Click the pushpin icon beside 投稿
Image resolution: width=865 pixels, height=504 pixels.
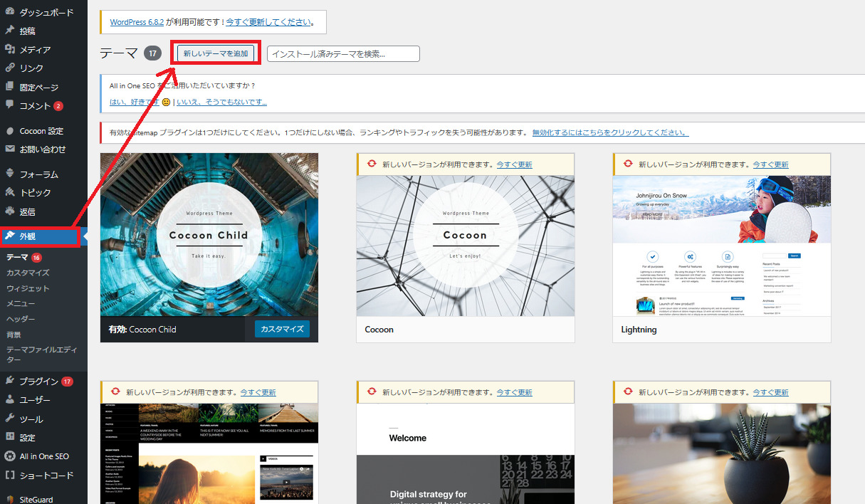(x=10, y=31)
